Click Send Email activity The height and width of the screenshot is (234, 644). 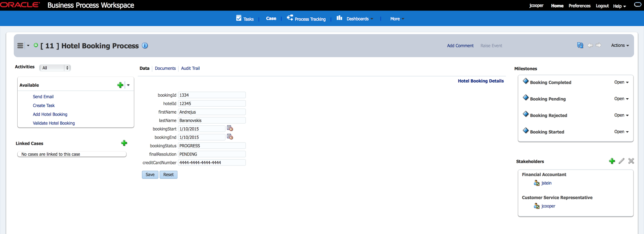(43, 97)
